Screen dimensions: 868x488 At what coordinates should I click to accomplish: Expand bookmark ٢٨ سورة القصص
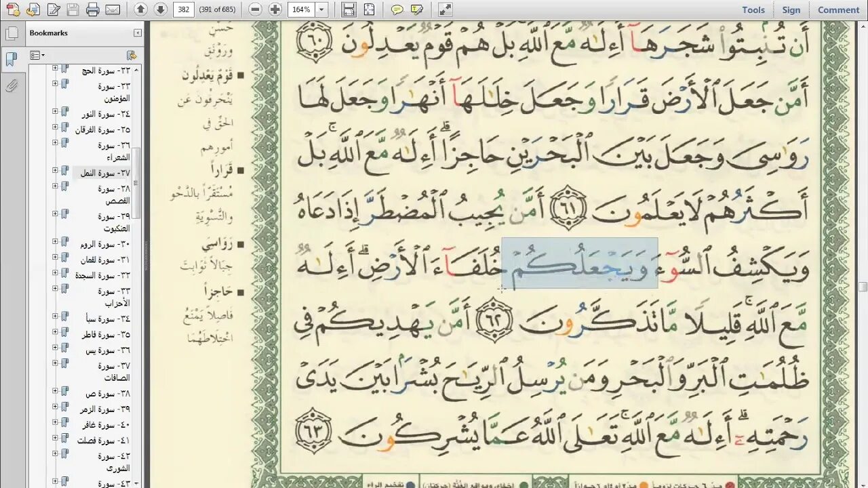click(x=55, y=186)
